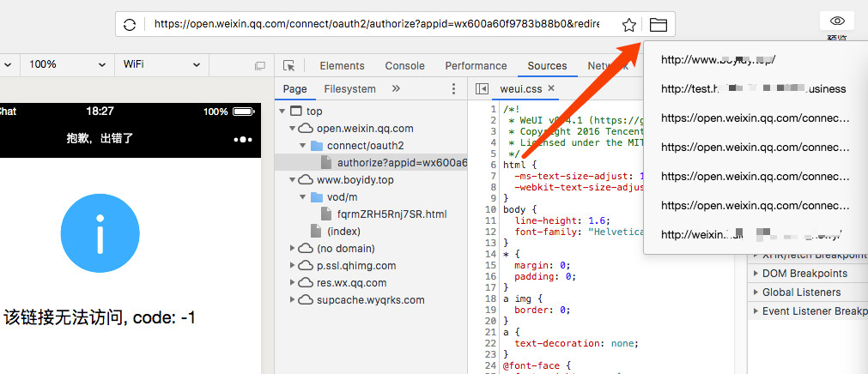The height and width of the screenshot is (374, 868).
Task: Click the (index) file icon
Action: 316,232
